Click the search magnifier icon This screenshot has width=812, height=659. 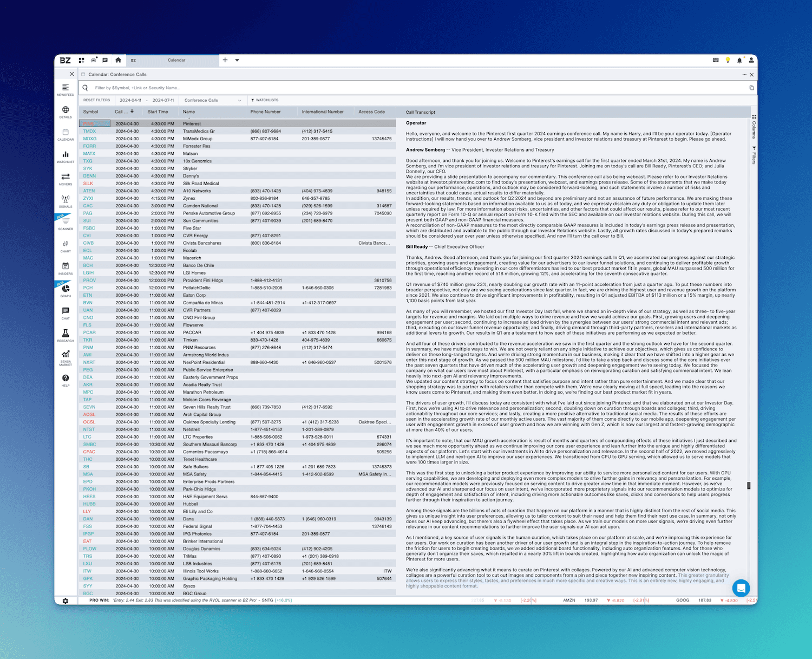[86, 88]
